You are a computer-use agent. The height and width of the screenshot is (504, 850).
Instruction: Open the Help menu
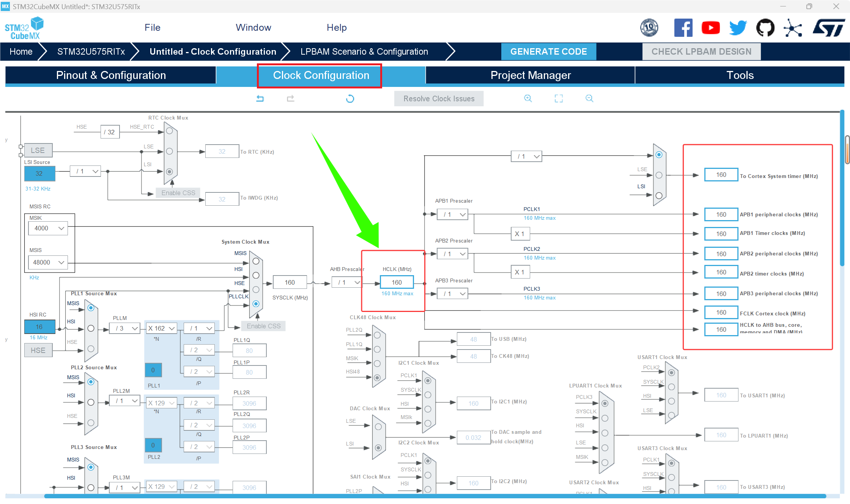point(337,28)
